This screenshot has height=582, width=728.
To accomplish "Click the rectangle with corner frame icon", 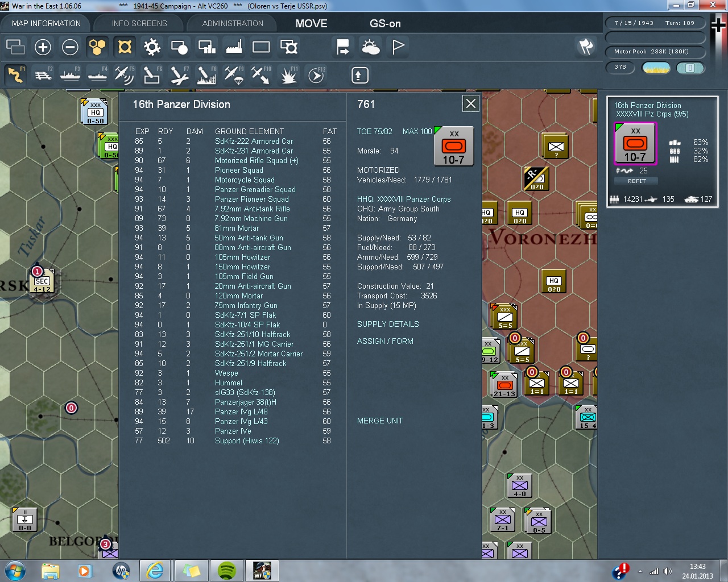I will tap(288, 47).
